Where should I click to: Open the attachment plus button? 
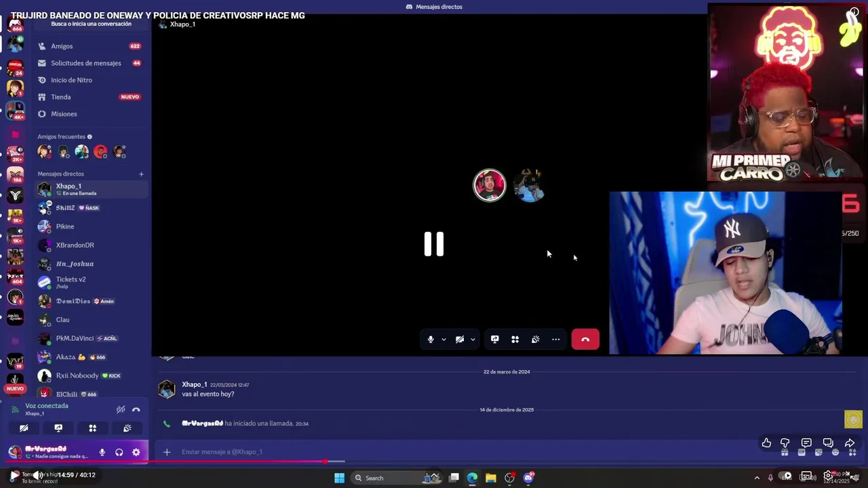tap(167, 452)
